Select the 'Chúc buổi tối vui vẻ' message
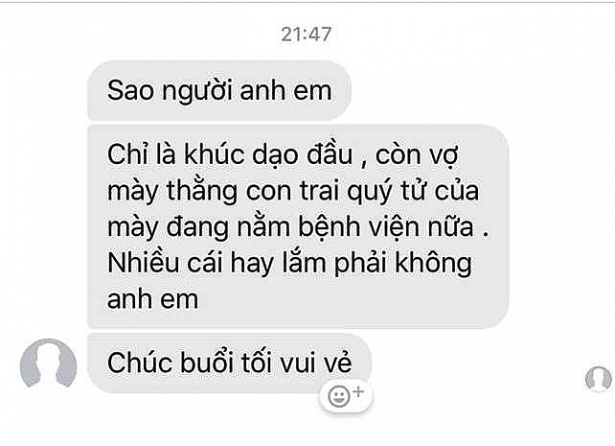This screenshot has height=446, width=615. 229,363
